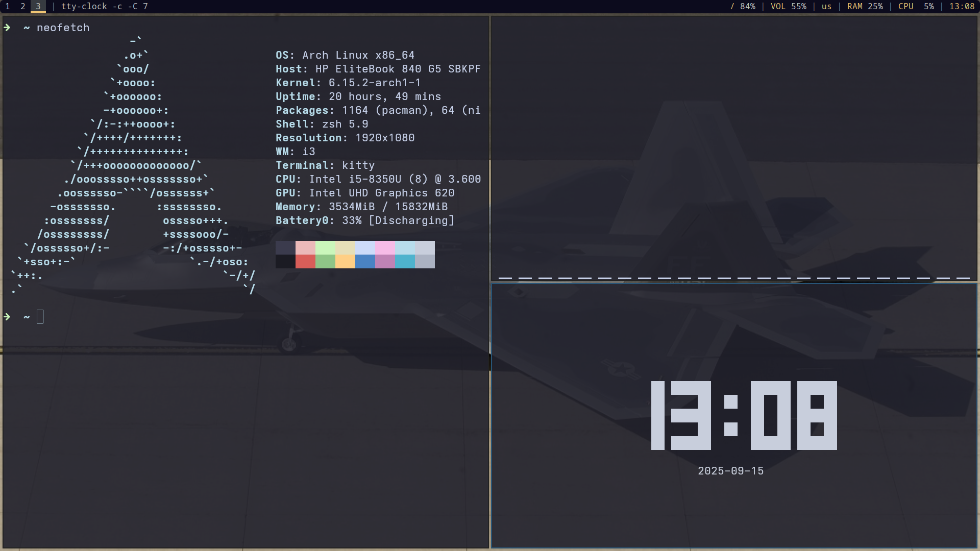Click the blue color block in bottom palette row
The width and height of the screenshot is (980, 551).
pyautogui.click(x=365, y=261)
